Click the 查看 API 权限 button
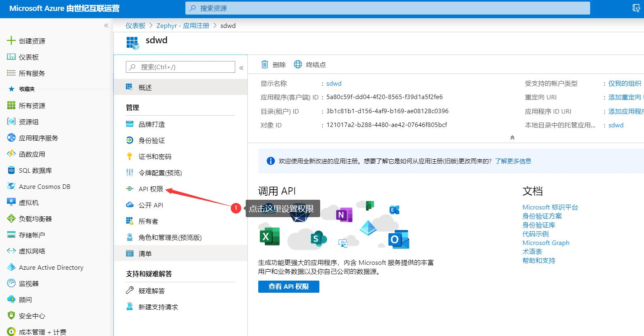Viewport: 644px width, 336px height. 289,286
